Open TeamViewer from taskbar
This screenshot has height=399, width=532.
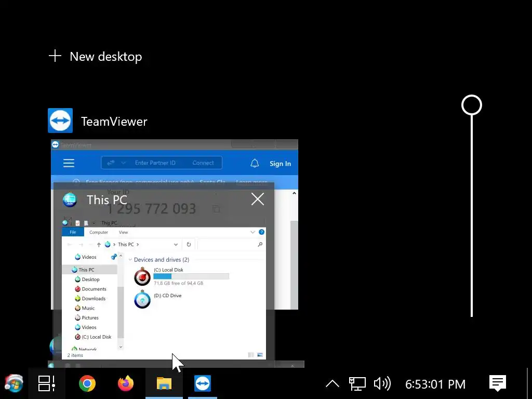[203, 384]
